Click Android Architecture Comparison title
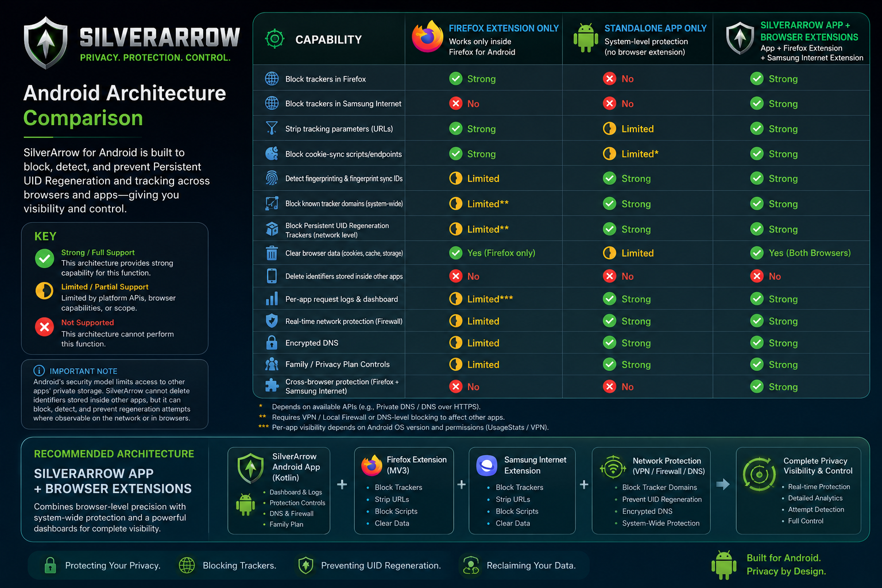 (x=125, y=106)
